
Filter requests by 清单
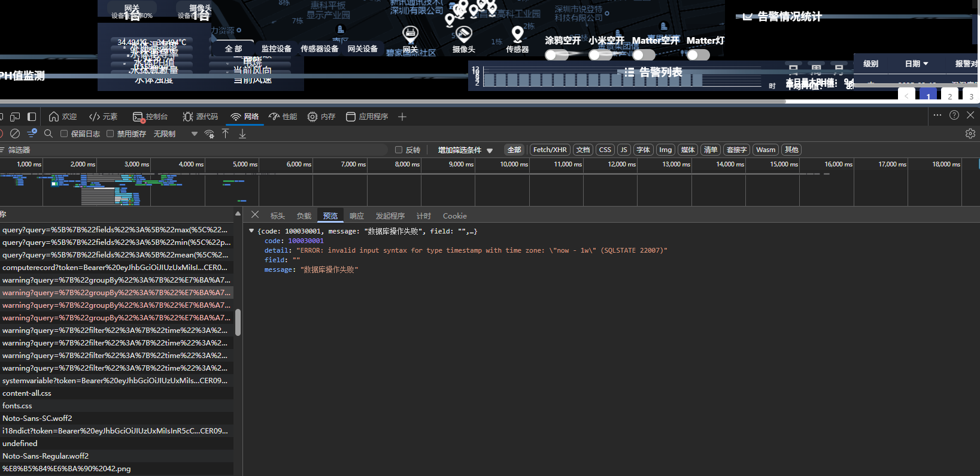tap(711, 150)
